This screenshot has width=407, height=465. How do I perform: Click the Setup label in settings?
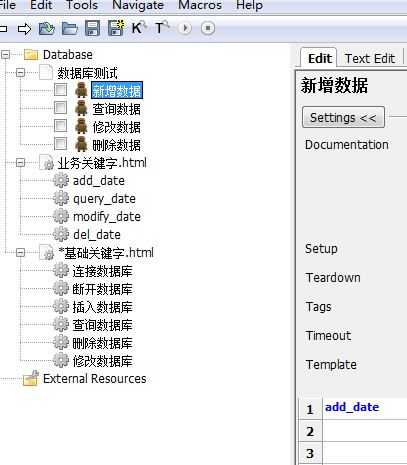coord(321,249)
